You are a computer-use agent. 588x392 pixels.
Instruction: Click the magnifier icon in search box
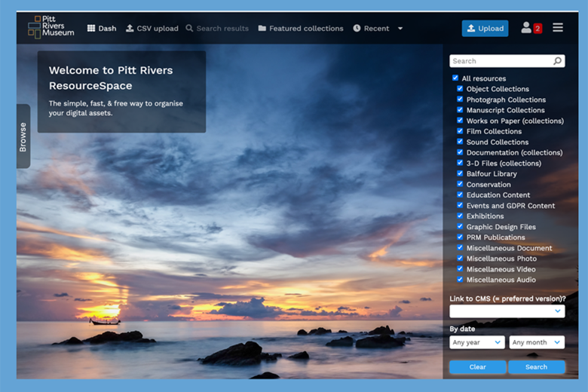tap(558, 61)
